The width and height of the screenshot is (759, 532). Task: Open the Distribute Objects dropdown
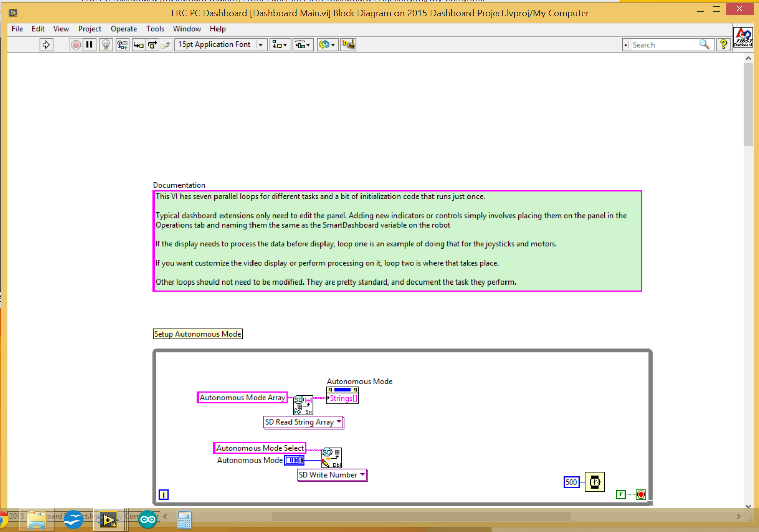(x=303, y=45)
